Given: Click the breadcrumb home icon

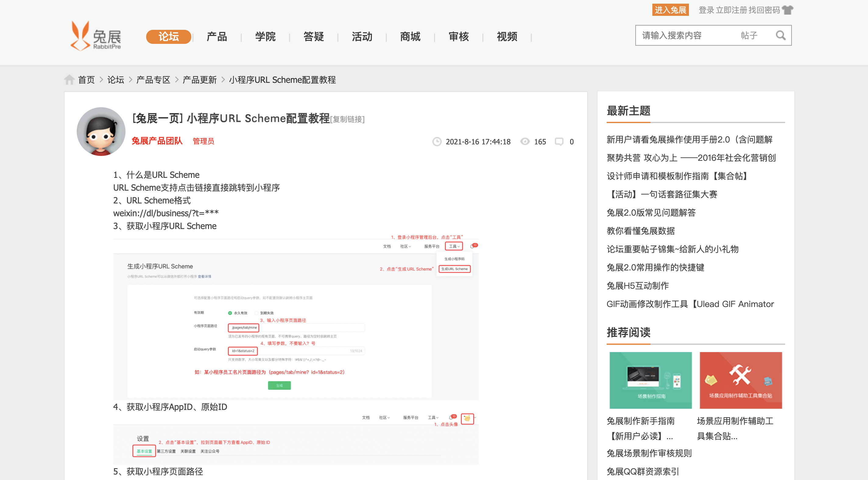Looking at the screenshot, I should tap(69, 79).
